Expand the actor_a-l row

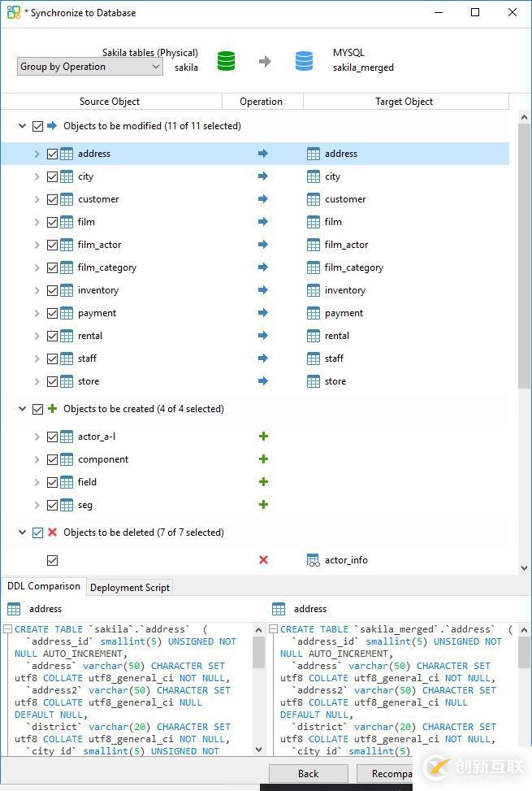(x=37, y=437)
